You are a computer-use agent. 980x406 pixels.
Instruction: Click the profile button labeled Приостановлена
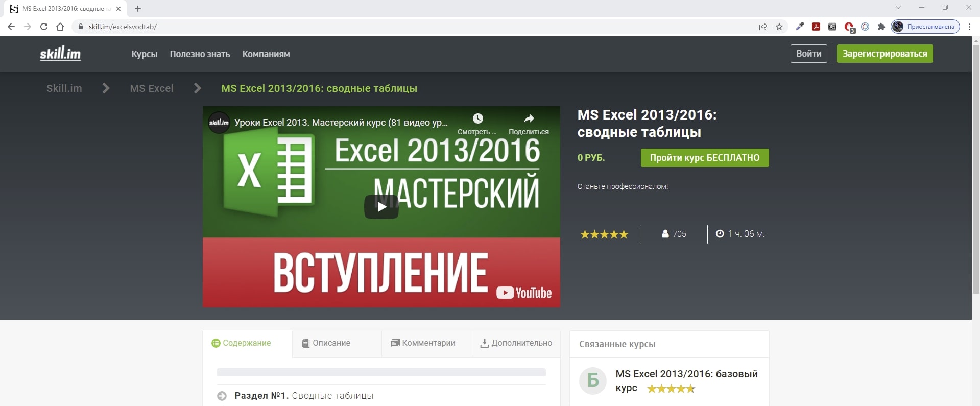click(925, 27)
